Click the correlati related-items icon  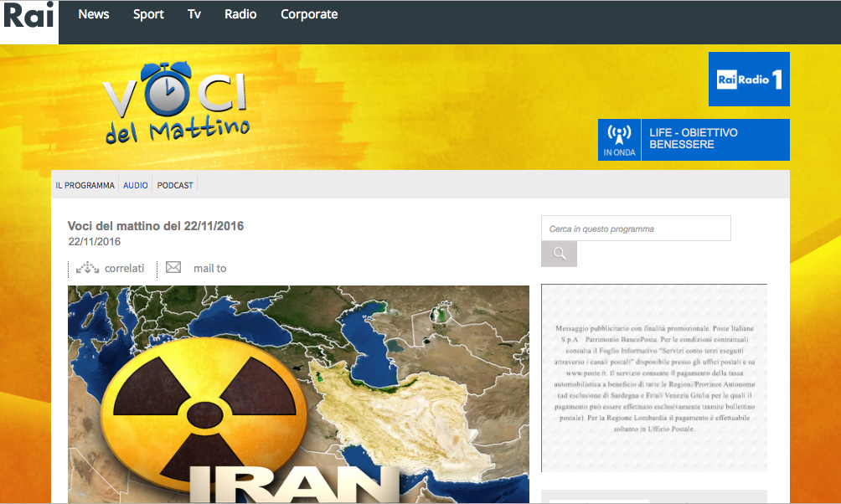click(x=87, y=268)
